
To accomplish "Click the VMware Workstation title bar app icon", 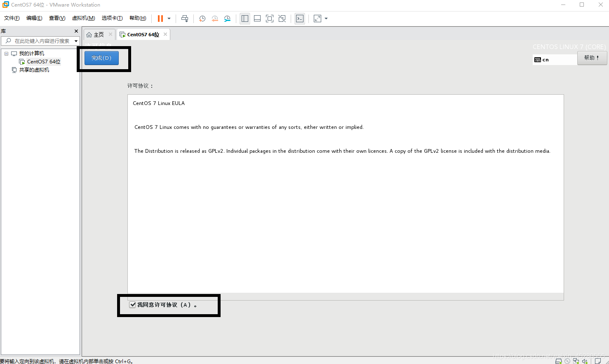I will [5, 5].
